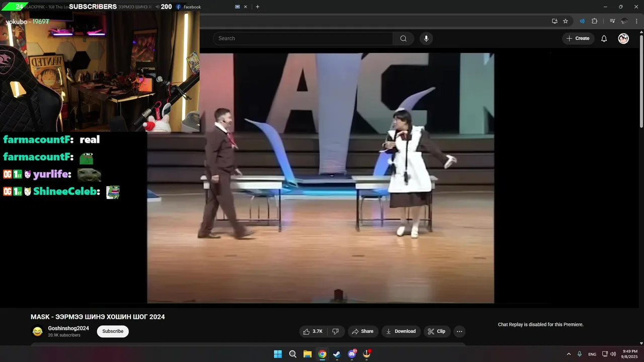Click the Goshinshog2024 channel avatar
The height and width of the screenshot is (362, 644).
click(37, 331)
